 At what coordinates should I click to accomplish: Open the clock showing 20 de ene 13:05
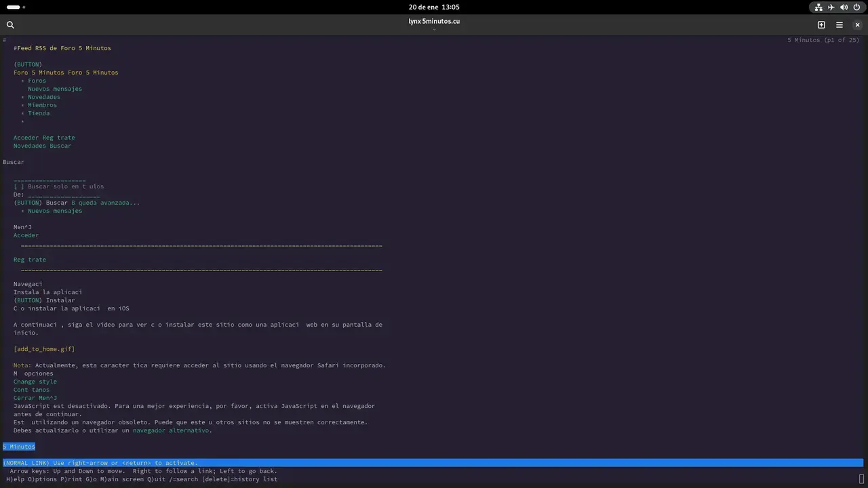pyautogui.click(x=434, y=7)
